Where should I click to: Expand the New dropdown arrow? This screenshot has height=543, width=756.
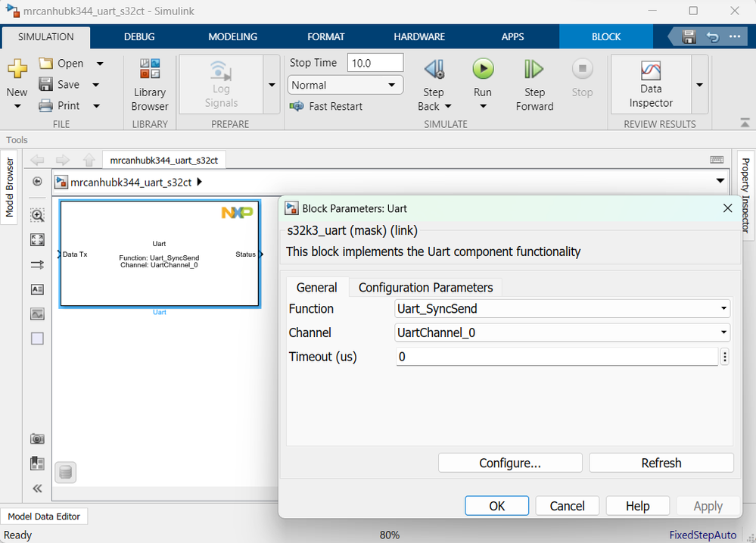(x=17, y=106)
